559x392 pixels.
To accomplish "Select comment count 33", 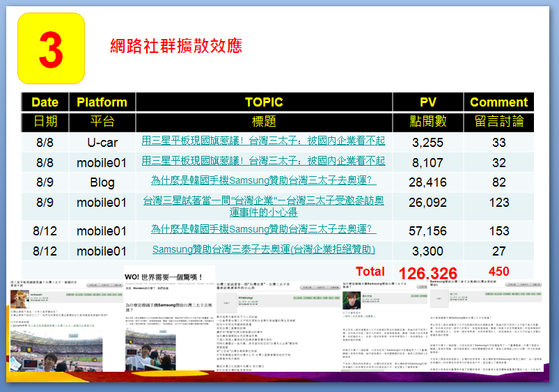I will point(498,143).
